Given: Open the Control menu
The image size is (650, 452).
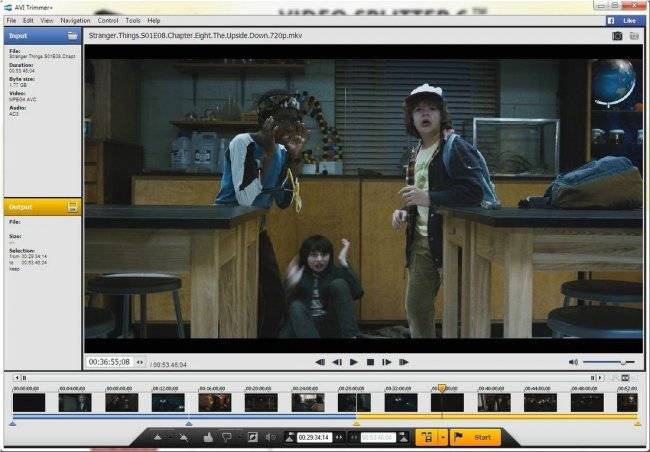Looking at the screenshot, I should 108,20.
